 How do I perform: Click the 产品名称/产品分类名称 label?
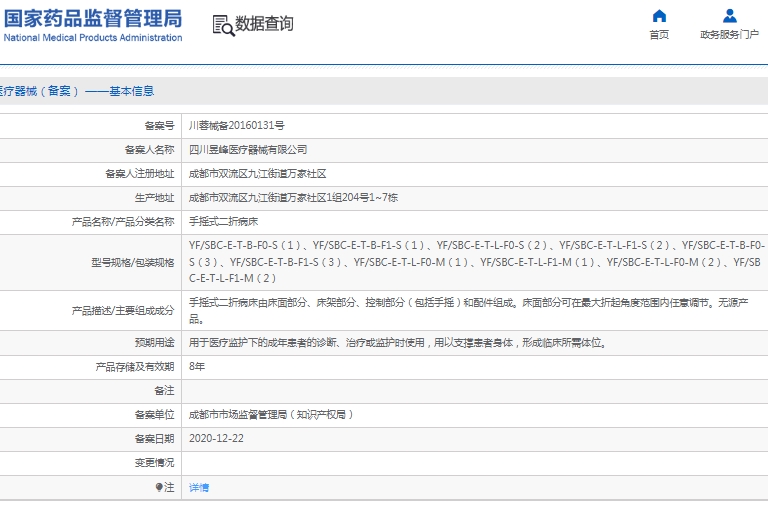(123, 222)
